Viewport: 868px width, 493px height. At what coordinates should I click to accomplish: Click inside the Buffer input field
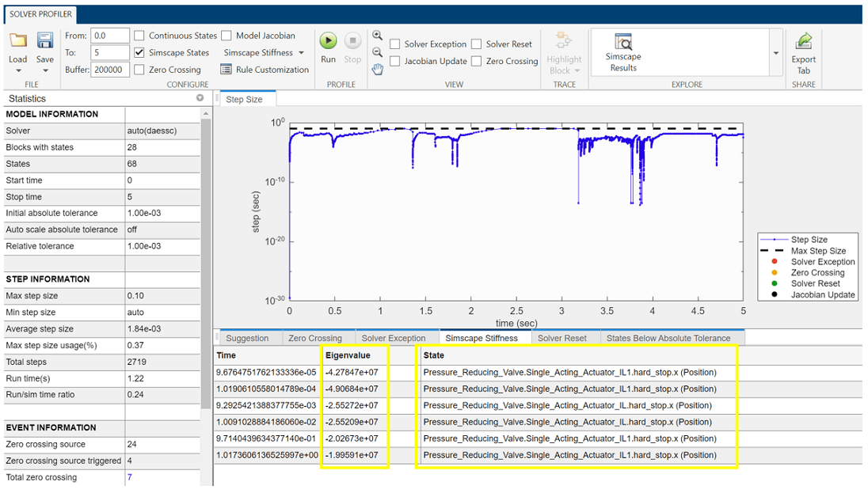(109, 69)
